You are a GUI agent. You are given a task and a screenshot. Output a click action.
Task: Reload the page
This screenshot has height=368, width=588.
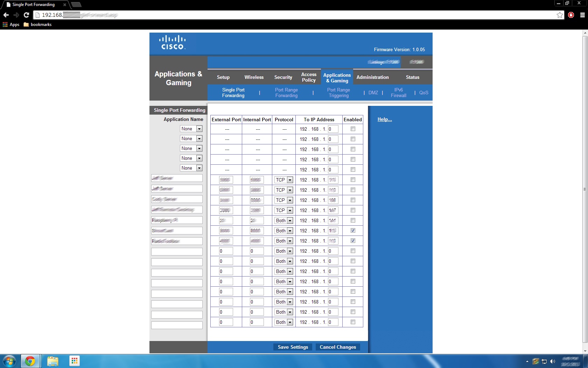tap(26, 15)
